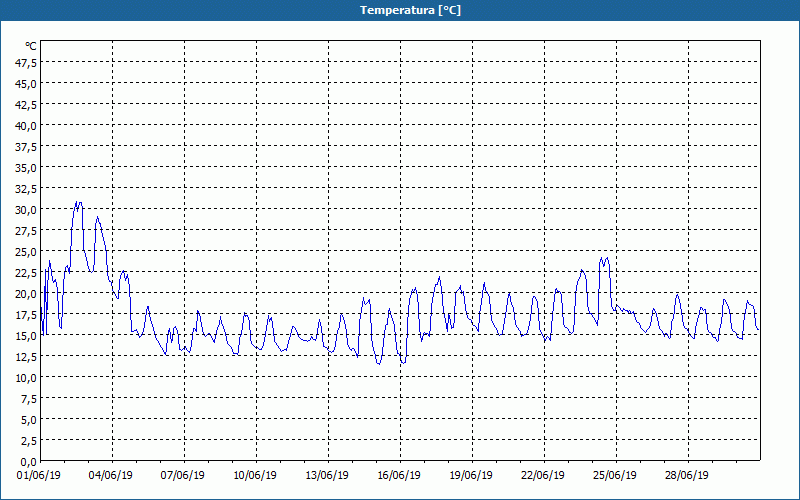The height and width of the screenshot is (500, 800).
Task: Click the 17,5 y-axis value
Action: coord(26,315)
